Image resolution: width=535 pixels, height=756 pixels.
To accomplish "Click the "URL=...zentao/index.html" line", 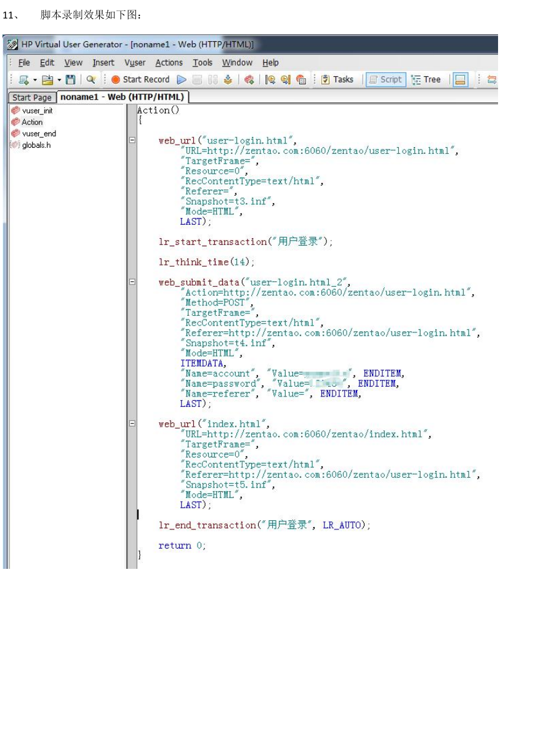I will (x=306, y=434).
